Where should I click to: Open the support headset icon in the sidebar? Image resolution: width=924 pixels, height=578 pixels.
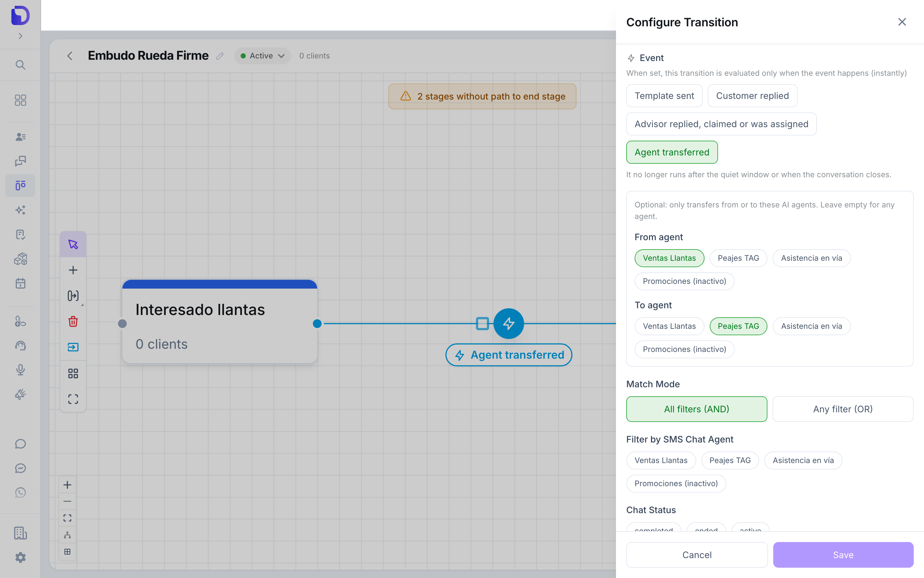coord(20,346)
